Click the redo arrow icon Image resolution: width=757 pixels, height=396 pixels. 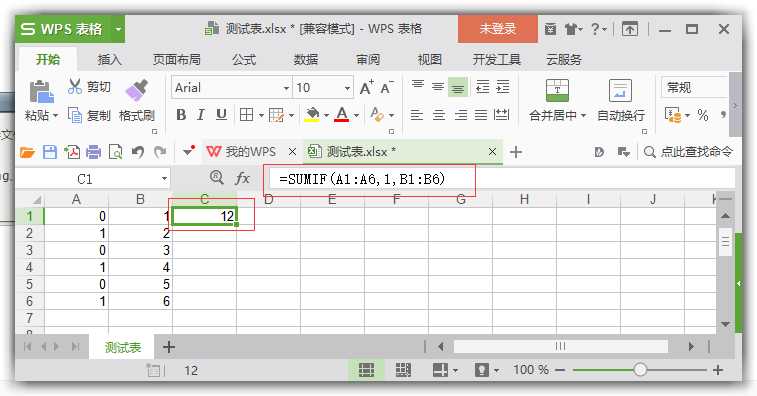coord(160,153)
